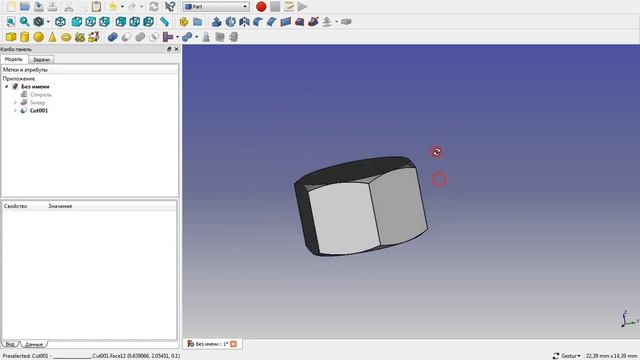
Task: Select the Fillet tool
Action: click(258, 22)
